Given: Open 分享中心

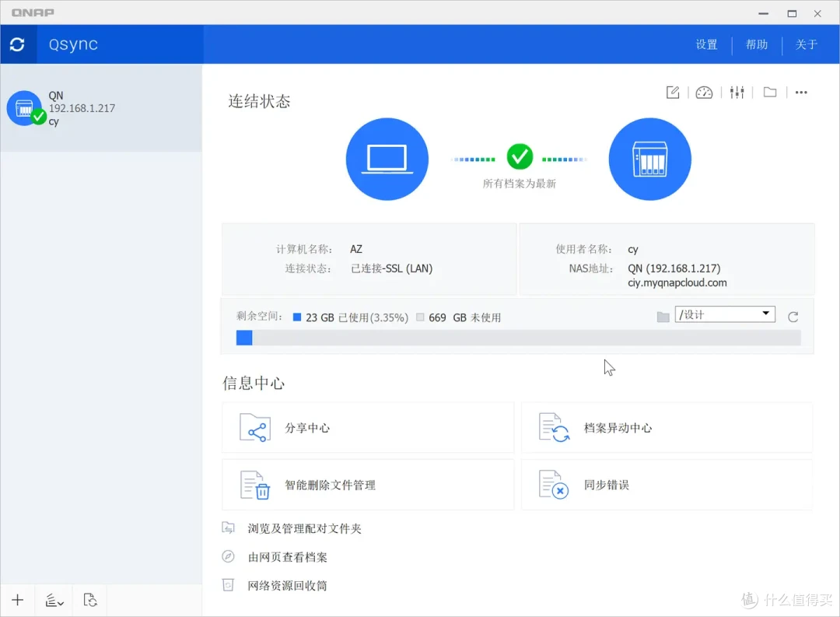Looking at the screenshot, I should [x=368, y=428].
